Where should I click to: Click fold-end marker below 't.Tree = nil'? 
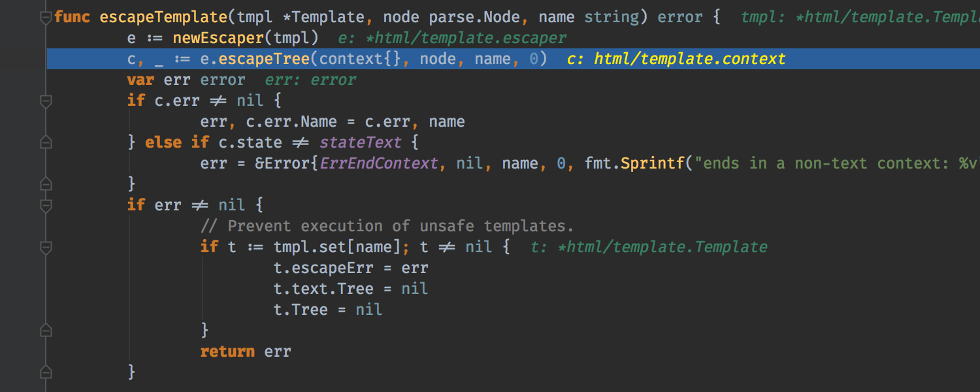click(46, 331)
